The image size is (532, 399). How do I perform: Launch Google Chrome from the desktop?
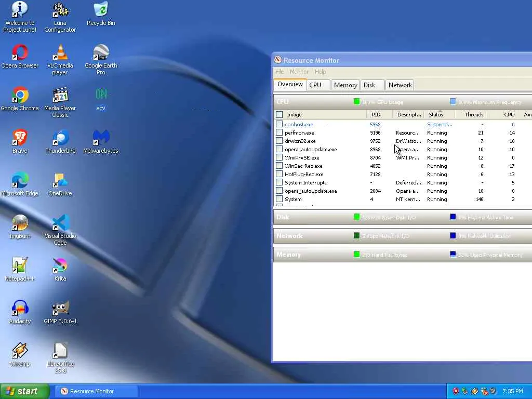[20, 99]
